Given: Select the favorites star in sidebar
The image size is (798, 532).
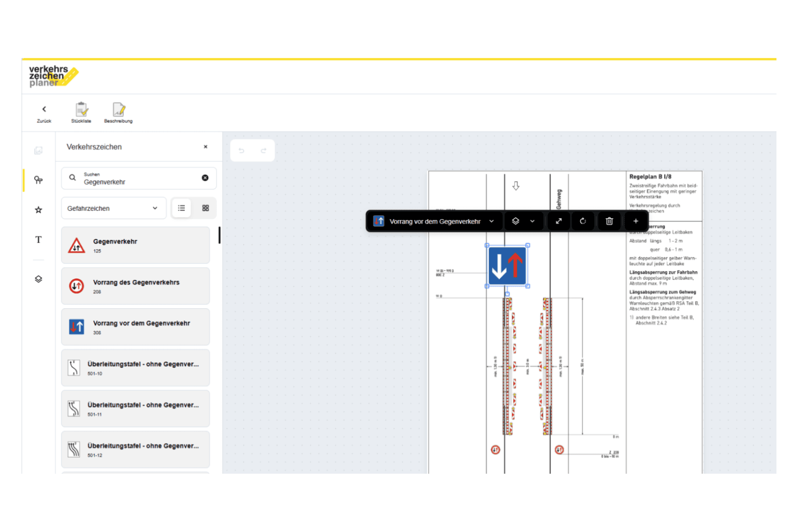Looking at the screenshot, I should tap(38, 210).
